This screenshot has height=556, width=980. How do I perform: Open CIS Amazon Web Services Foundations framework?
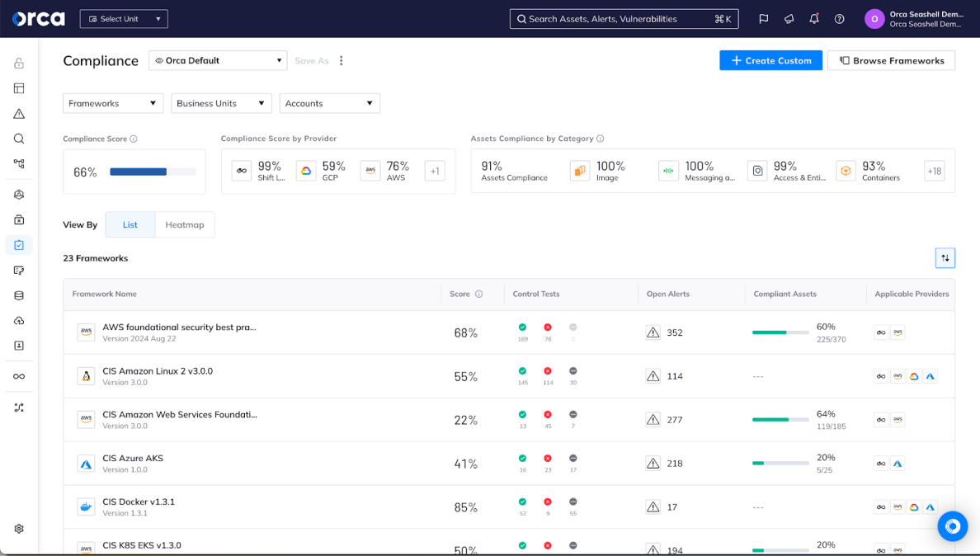[x=180, y=414]
